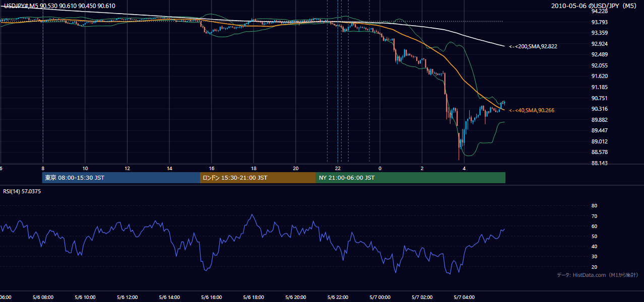Click RSI scale value 80

pyautogui.click(x=594, y=206)
